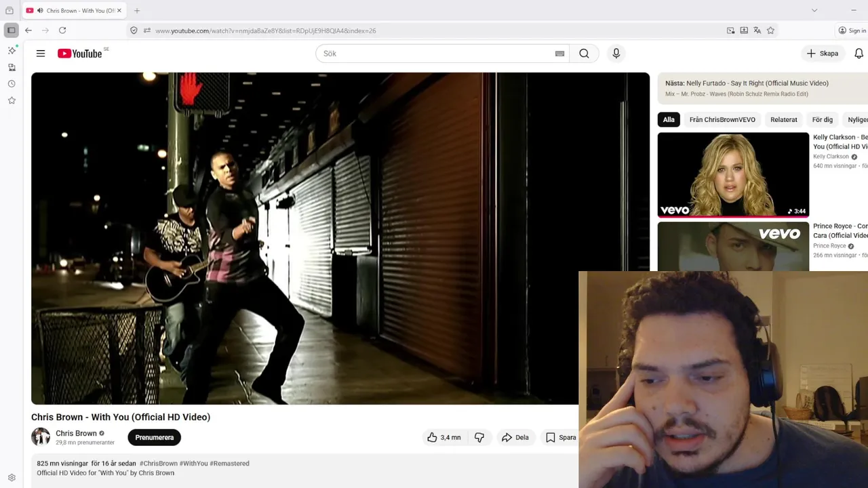Click '825 mn visningar' view count text
This screenshot has height=488, width=868.
(x=62, y=464)
